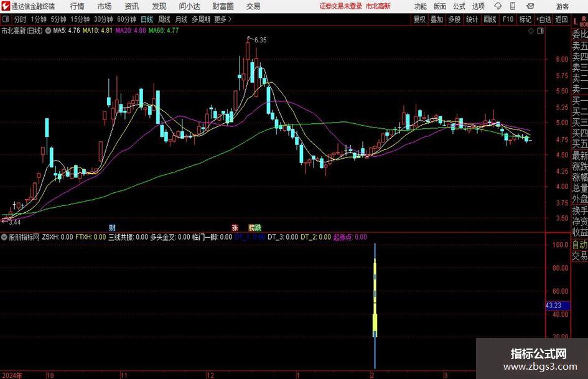This screenshot has height=379, width=588.
Task: Select the 日线 period tab
Action: (147, 19)
